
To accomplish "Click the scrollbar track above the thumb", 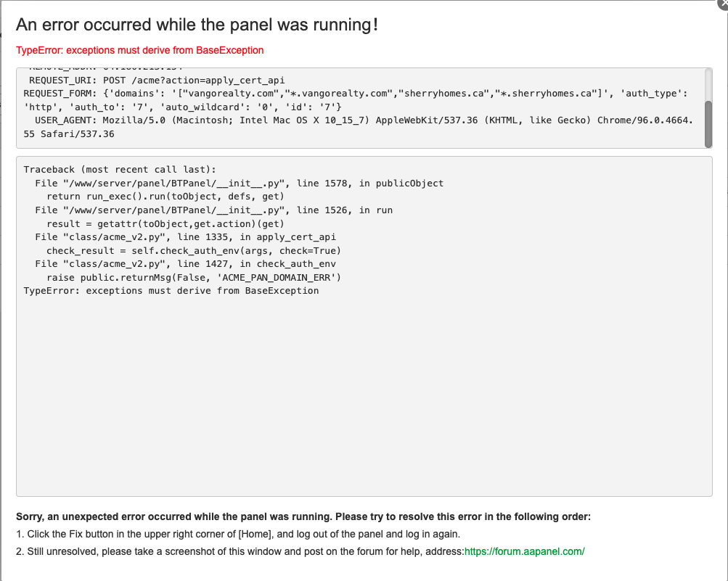I will click(x=708, y=83).
